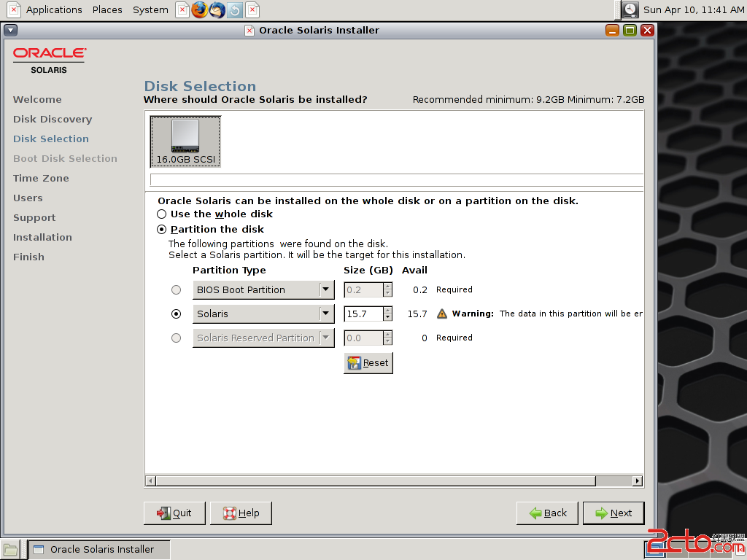This screenshot has height=560, width=747.
Task: Click the 'Size (GB)' column header
Action: tap(368, 271)
